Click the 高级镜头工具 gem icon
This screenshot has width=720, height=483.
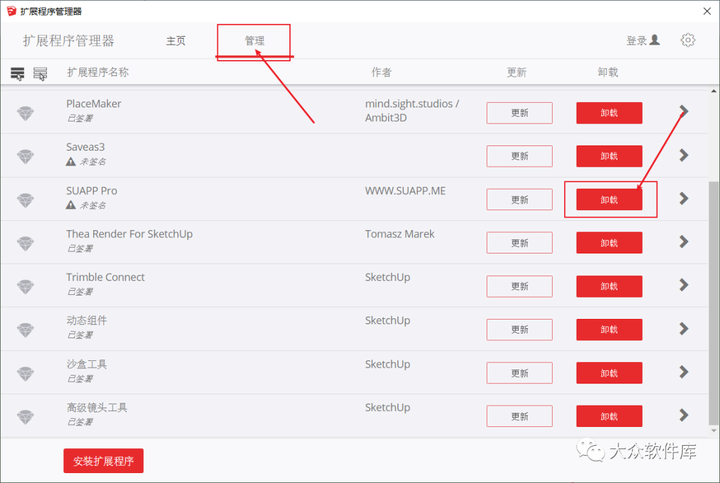pos(25,416)
